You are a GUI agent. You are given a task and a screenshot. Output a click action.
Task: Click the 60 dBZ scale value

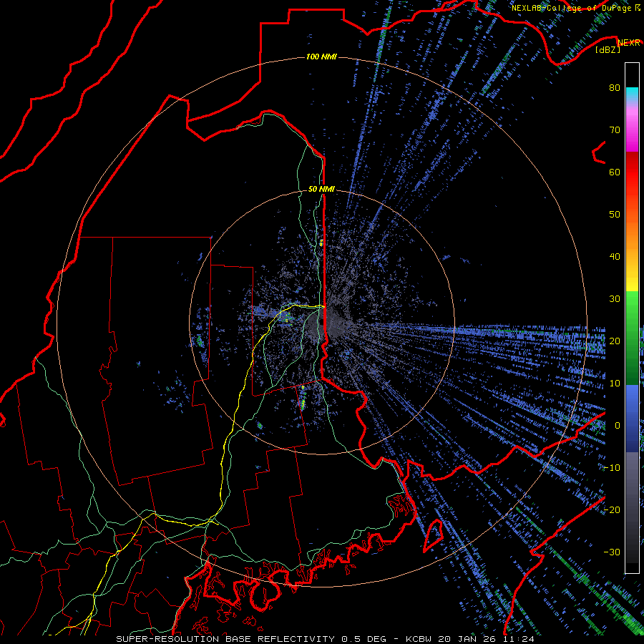click(x=615, y=172)
